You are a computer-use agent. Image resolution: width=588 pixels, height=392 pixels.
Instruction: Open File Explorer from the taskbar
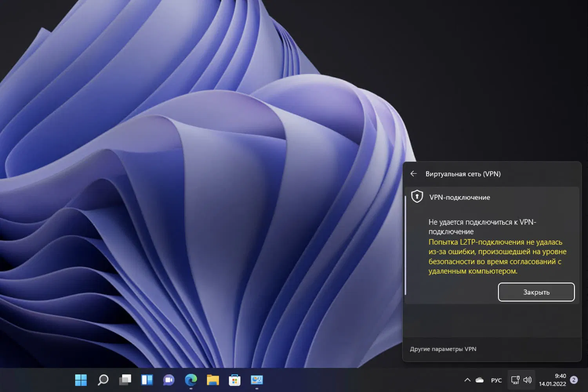[x=213, y=380]
